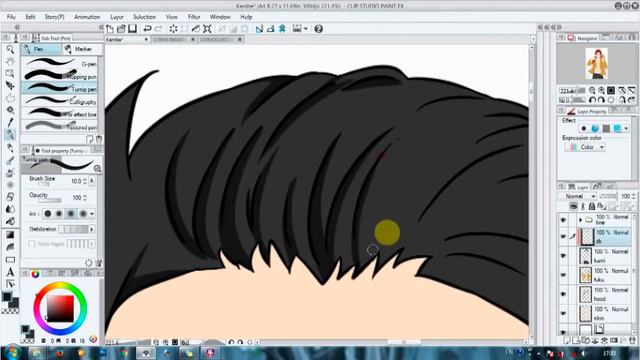Open help via question mark icon

pos(318,29)
